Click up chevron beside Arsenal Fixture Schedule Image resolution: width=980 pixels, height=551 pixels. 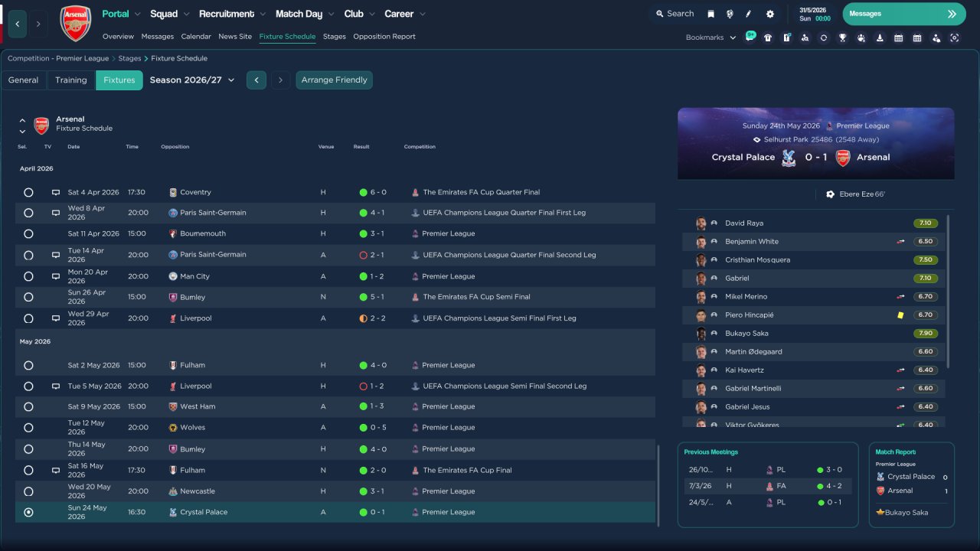click(22, 120)
